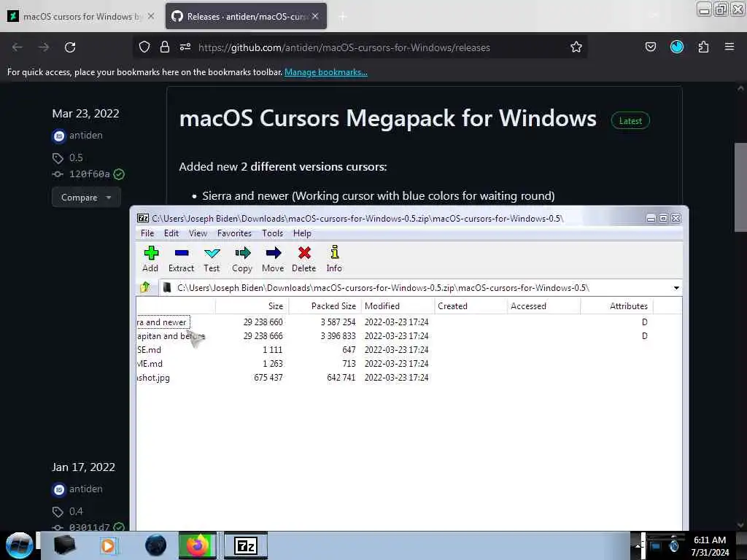
Task: Click the Copy toolbar icon in 7-Zip
Action: click(242, 259)
